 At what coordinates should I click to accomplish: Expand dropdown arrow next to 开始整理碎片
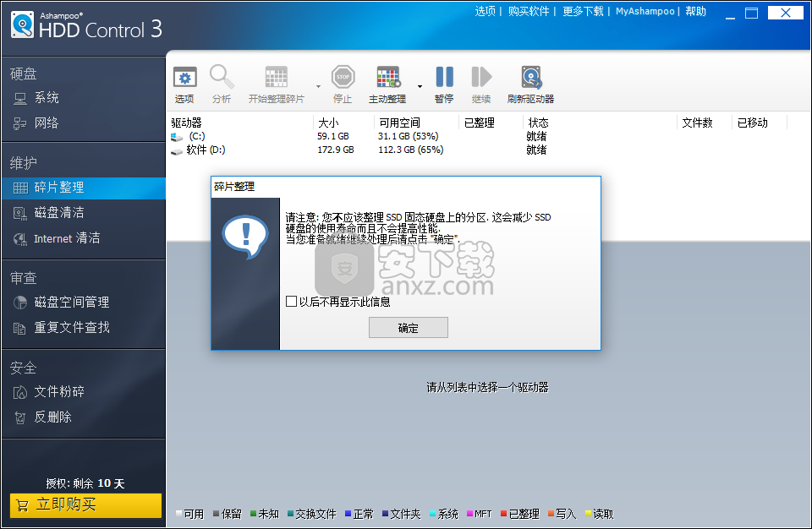tap(318, 86)
